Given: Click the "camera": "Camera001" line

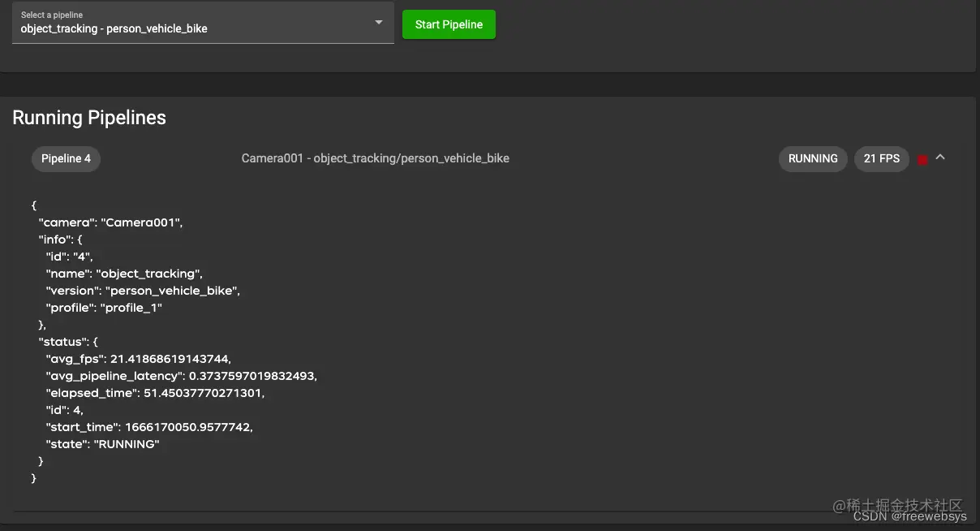Looking at the screenshot, I should coord(110,222).
